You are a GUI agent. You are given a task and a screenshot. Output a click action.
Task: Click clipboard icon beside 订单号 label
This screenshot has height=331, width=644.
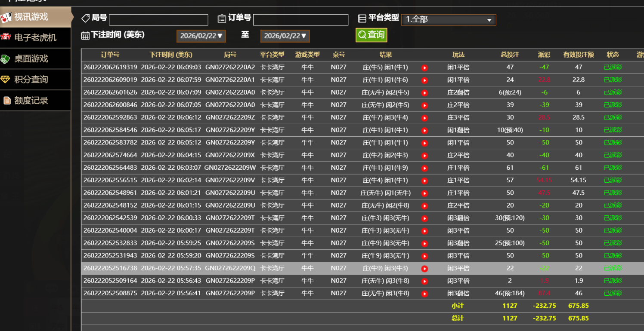pyautogui.click(x=222, y=18)
